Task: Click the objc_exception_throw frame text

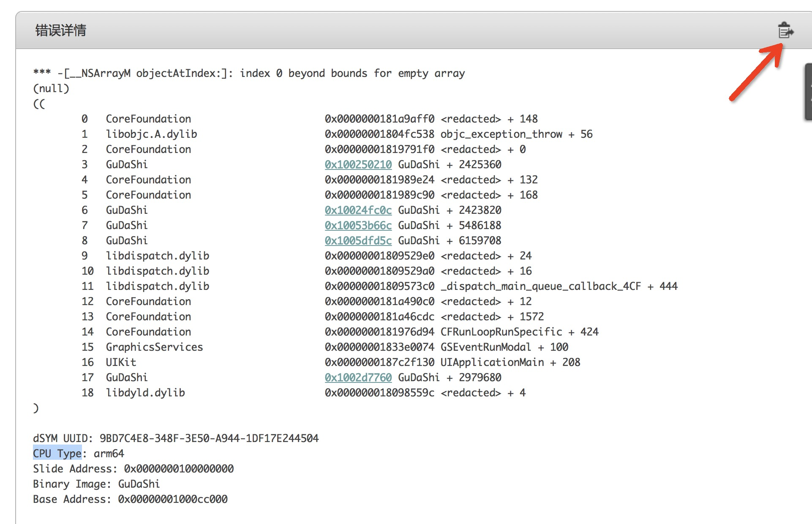Action: click(x=501, y=134)
